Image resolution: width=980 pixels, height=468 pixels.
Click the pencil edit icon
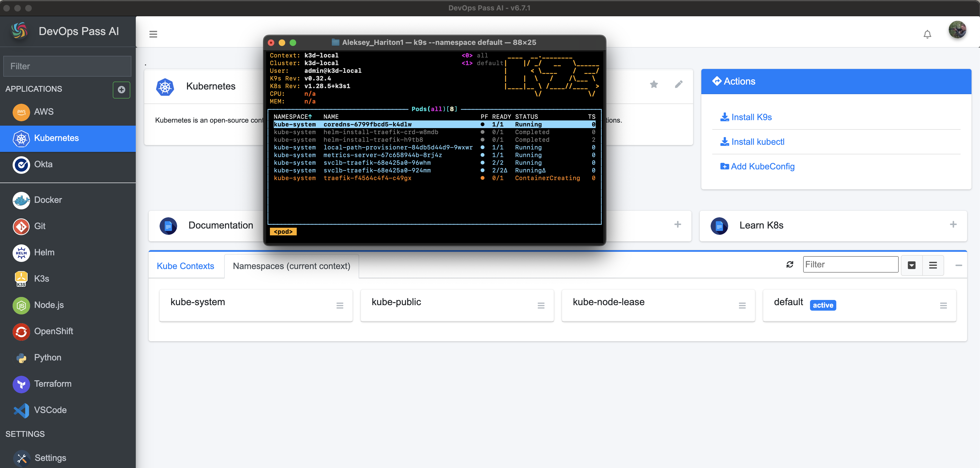[679, 85]
